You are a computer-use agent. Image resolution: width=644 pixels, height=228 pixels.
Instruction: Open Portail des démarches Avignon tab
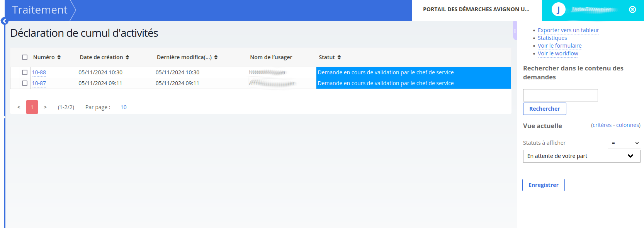pyautogui.click(x=476, y=10)
